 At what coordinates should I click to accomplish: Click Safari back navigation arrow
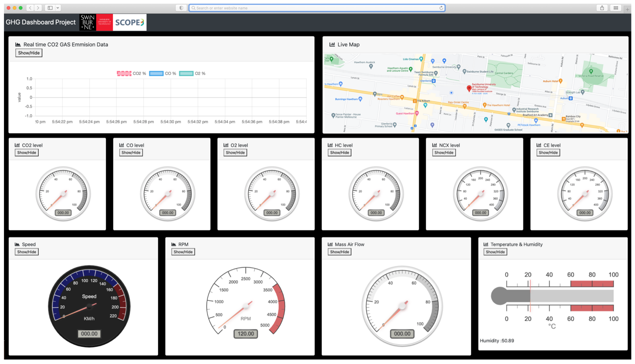pos(30,8)
